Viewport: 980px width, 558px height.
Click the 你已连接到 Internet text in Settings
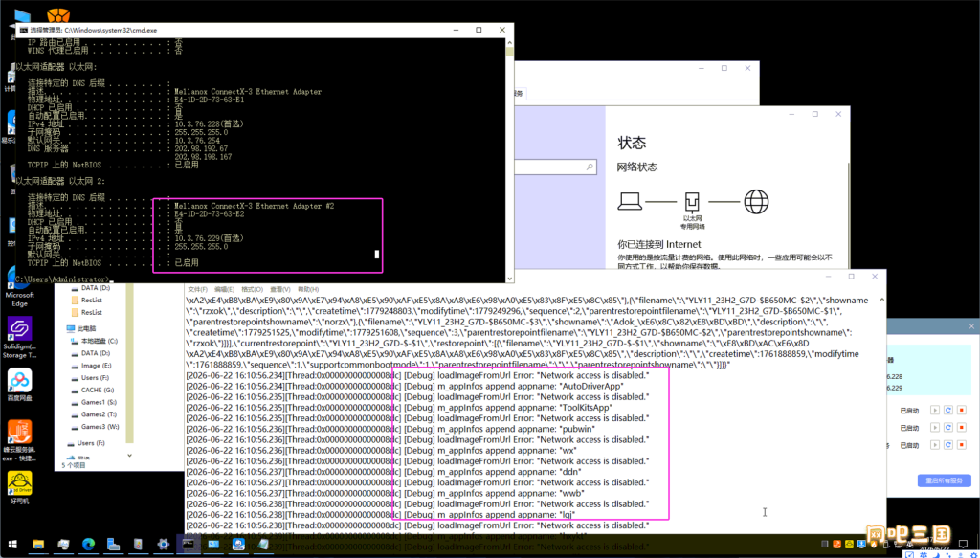click(659, 244)
